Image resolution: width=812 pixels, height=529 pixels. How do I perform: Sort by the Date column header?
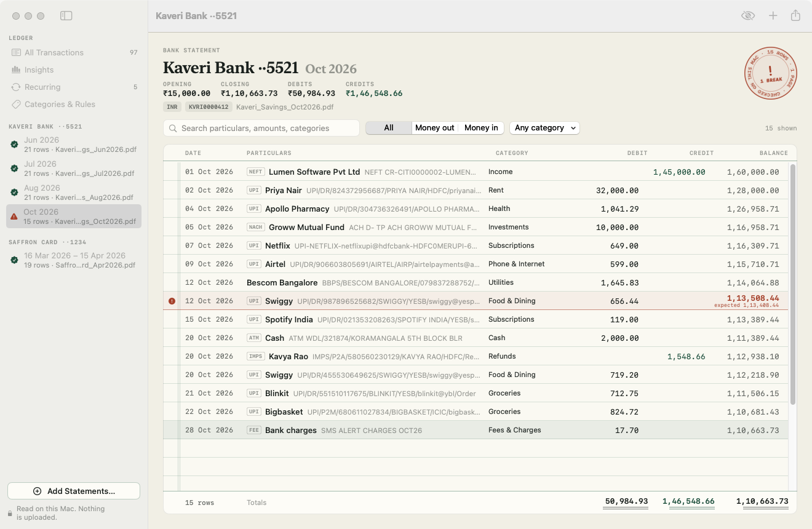[193, 153]
